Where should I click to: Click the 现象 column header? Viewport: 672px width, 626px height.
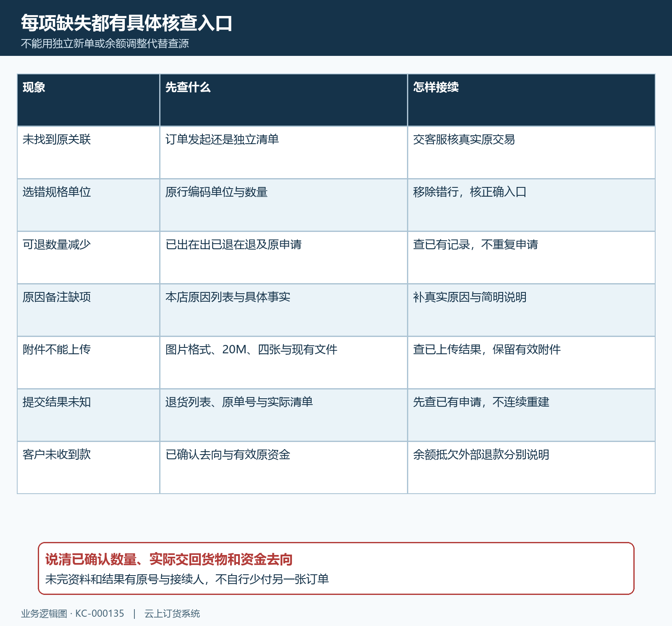(88, 100)
